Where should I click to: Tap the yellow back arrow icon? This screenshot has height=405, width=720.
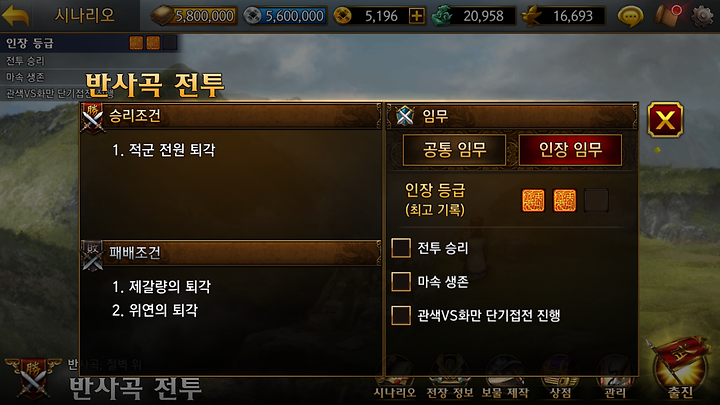(15, 15)
